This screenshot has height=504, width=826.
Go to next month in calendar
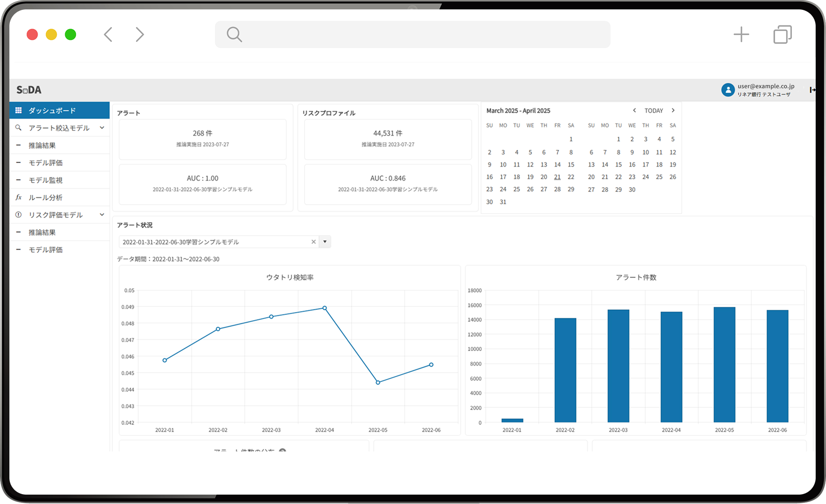673,110
